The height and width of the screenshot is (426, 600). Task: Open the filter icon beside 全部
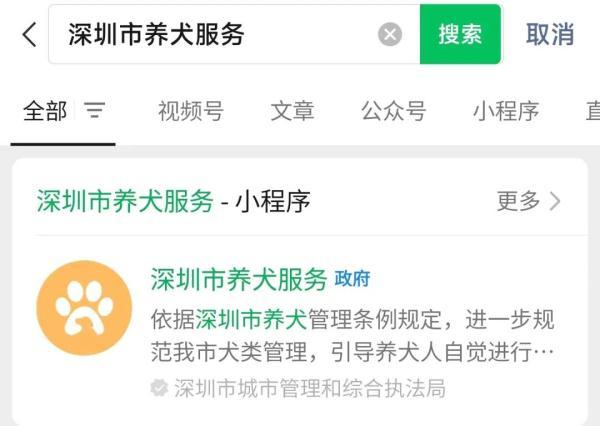(95, 111)
